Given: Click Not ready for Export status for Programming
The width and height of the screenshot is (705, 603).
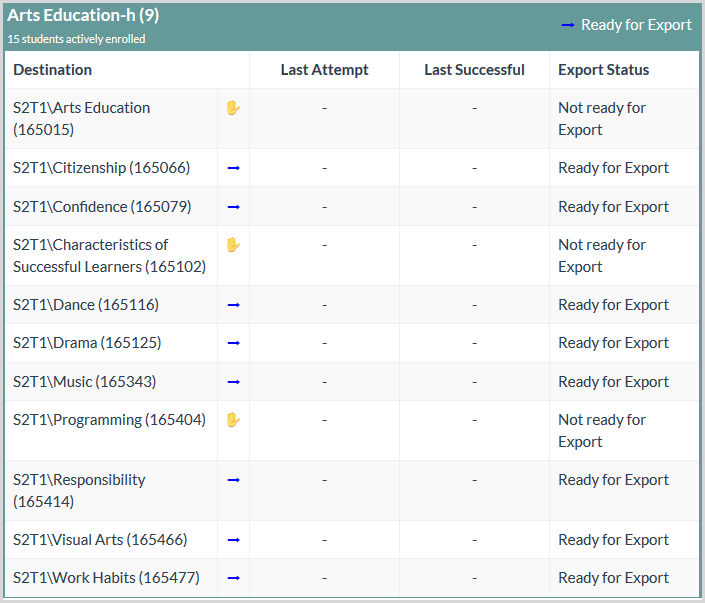Looking at the screenshot, I should point(602,431).
